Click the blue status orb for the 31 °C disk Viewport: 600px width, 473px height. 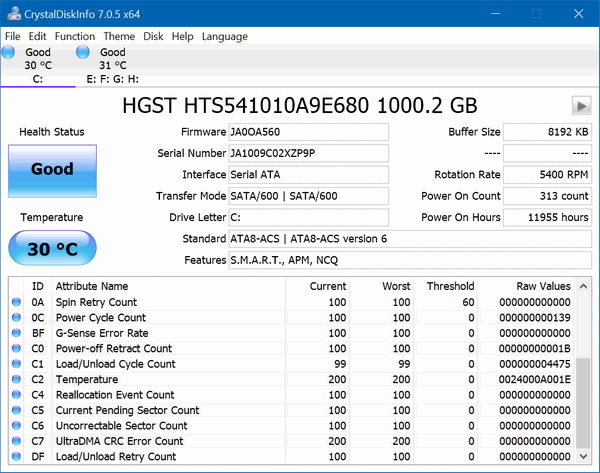point(83,52)
